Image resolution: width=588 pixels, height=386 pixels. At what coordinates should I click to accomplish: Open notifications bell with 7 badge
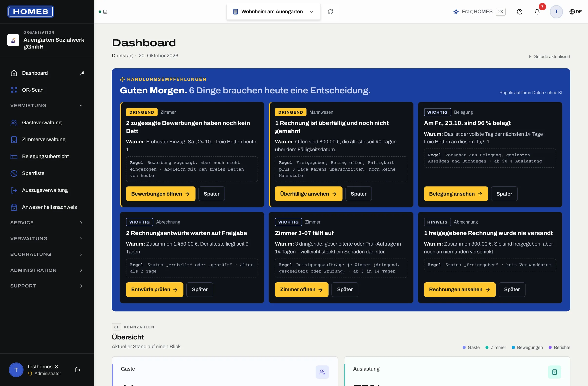coord(537,12)
